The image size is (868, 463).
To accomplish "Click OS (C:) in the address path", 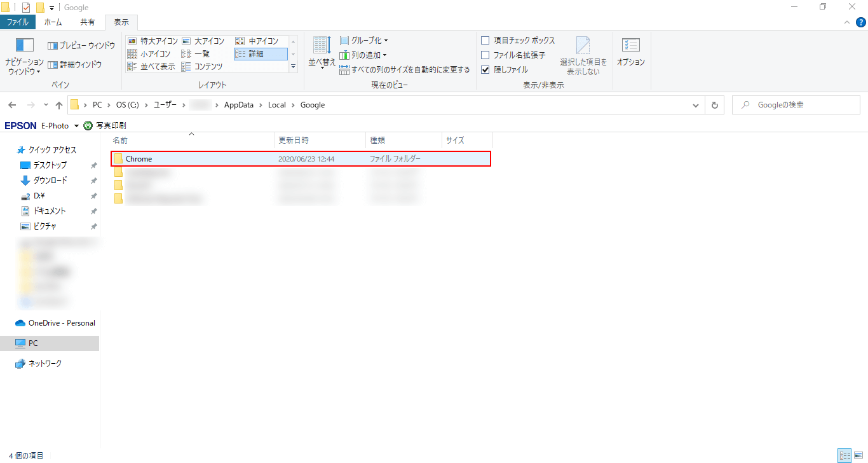I will pyautogui.click(x=127, y=105).
